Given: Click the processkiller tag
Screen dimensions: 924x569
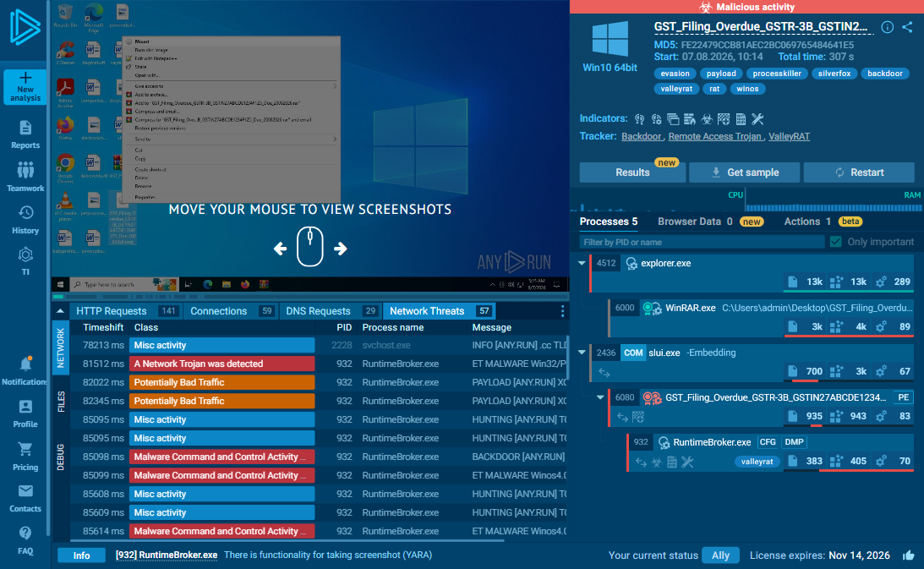Looking at the screenshot, I should pyautogui.click(x=777, y=74).
